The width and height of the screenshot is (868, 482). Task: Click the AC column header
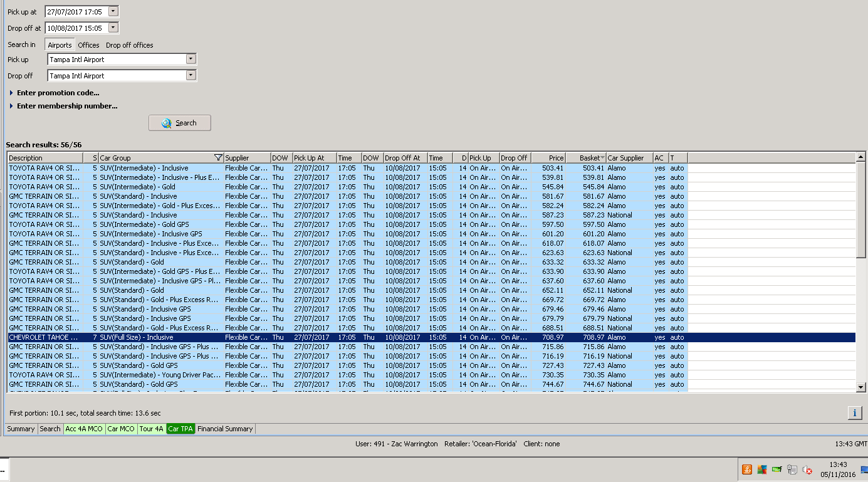tap(660, 158)
